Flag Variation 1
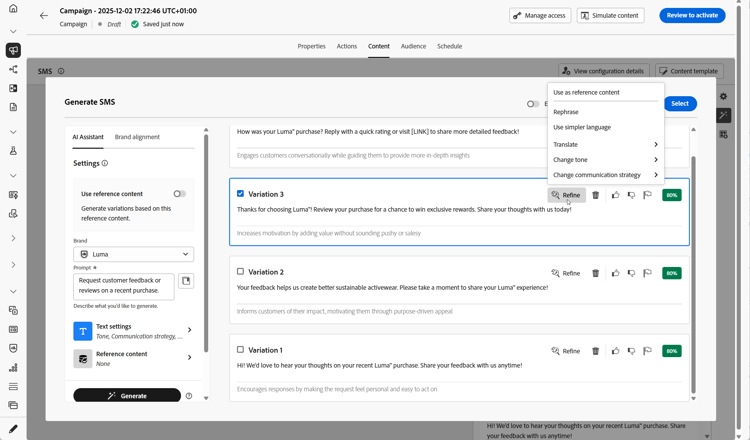This screenshot has height=440, width=750. tap(647, 351)
